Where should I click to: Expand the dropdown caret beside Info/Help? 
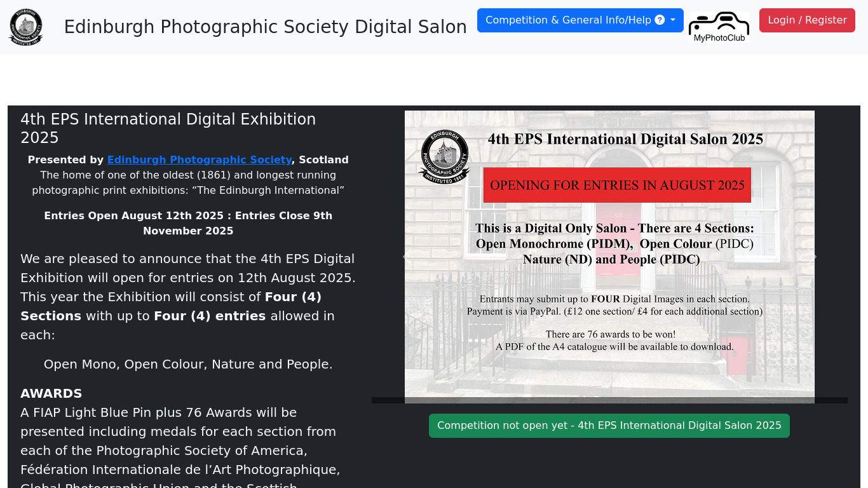pyautogui.click(x=673, y=20)
